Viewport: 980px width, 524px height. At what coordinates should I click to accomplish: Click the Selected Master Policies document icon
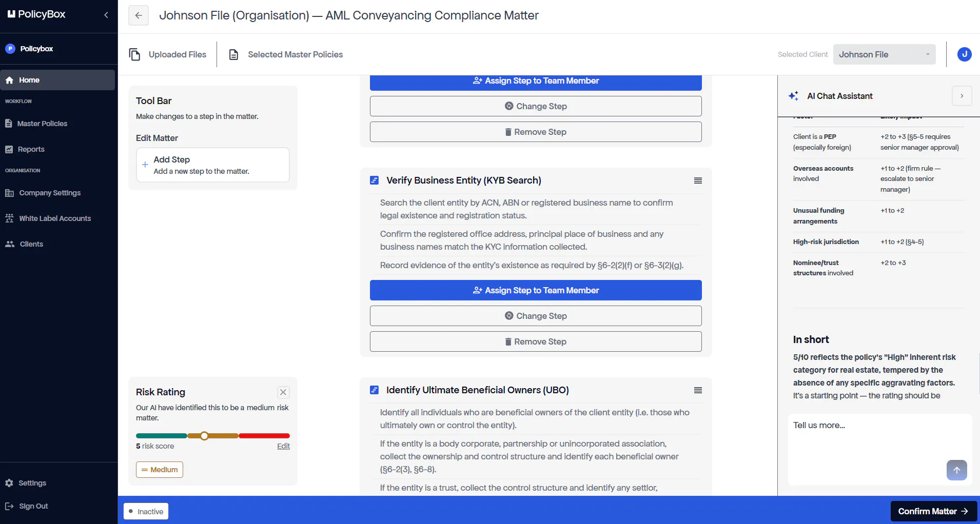click(x=233, y=54)
